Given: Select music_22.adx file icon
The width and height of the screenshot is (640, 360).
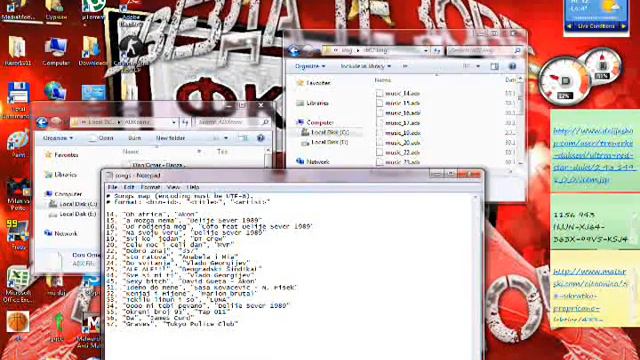Looking at the screenshot, I should pyautogui.click(x=379, y=152).
